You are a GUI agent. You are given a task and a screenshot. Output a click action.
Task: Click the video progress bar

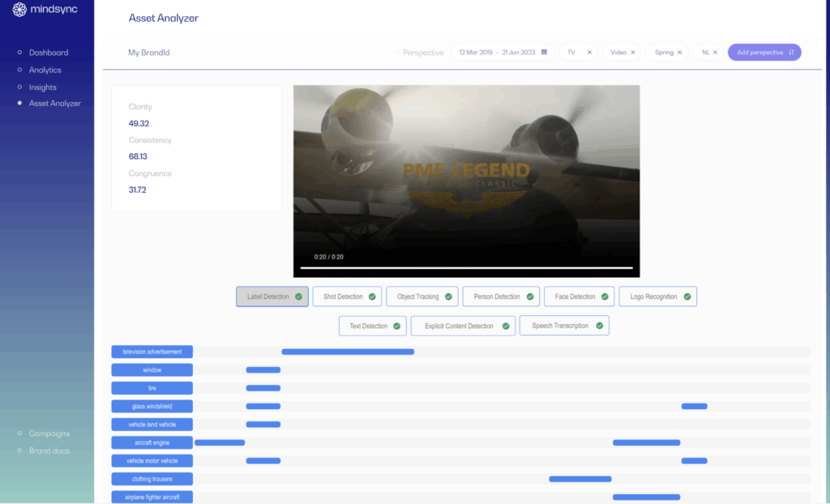[x=466, y=267]
